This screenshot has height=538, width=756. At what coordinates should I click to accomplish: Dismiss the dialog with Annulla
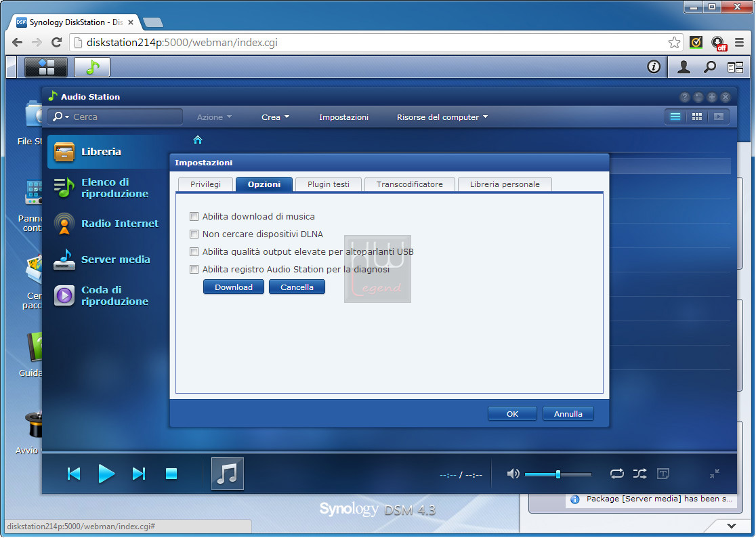pyautogui.click(x=568, y=413)
